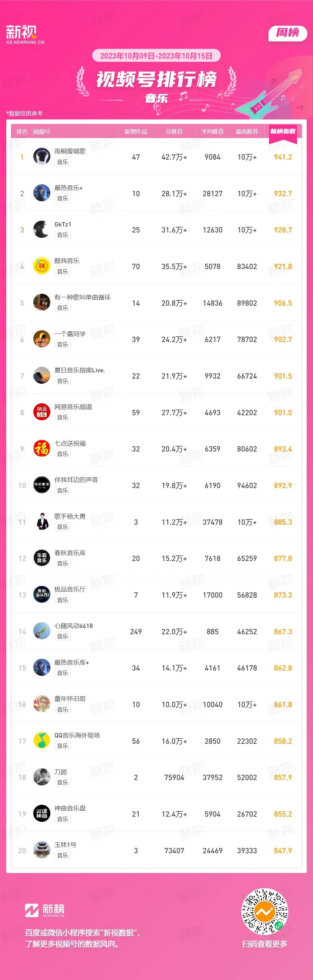
Task: Click the 网易音乐频道 red avatar icon
Action: pyautogui.click(x=42, y=412)
